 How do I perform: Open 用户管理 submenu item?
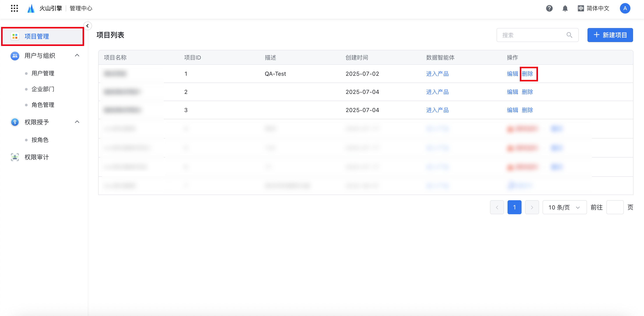coord(43,74)
